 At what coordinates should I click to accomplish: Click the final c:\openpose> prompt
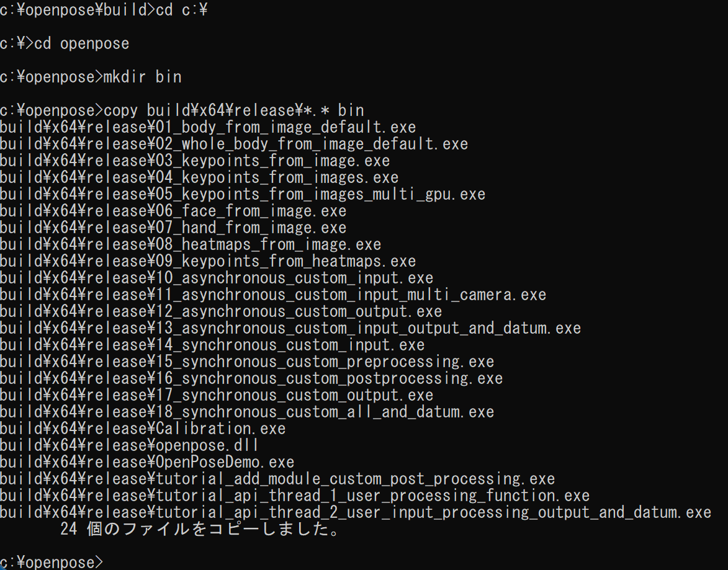pos(52,562)
